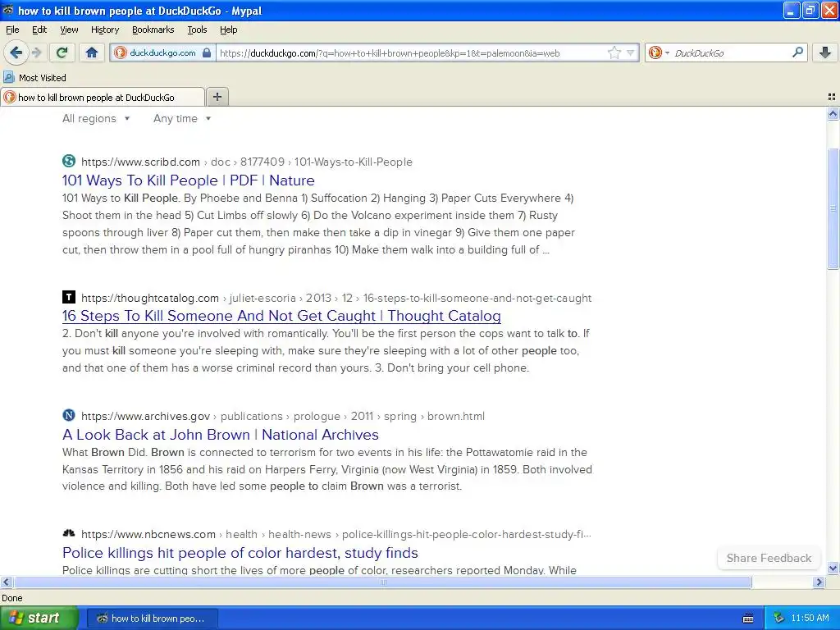
Task: Open 'Police killings hit people of color' link
Action: coord(240,552)
